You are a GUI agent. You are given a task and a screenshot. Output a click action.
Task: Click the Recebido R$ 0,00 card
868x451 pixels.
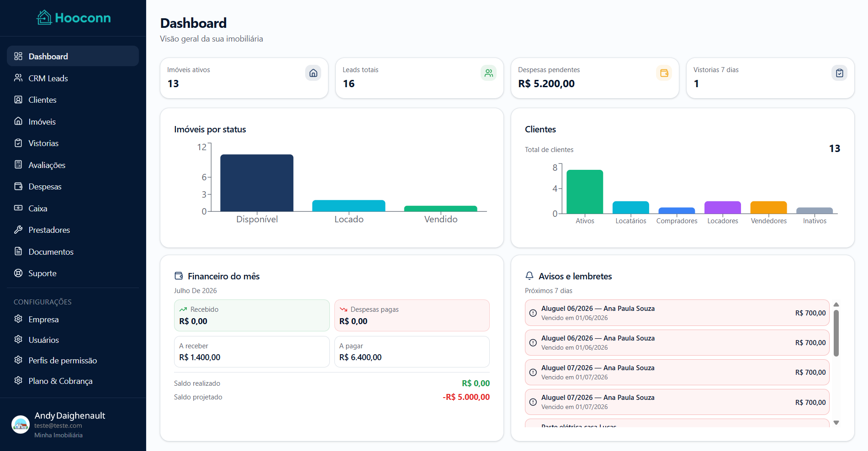pos(252,315)
